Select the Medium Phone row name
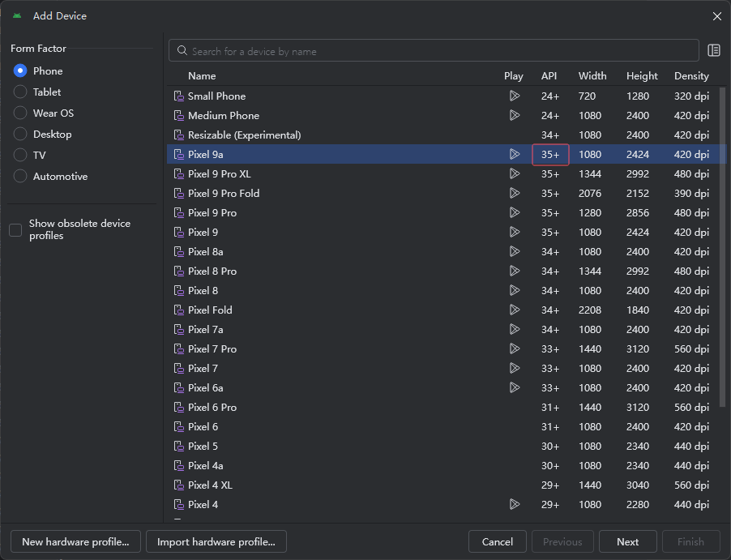This screenshot has height=560, width=731. click(224, 115)
